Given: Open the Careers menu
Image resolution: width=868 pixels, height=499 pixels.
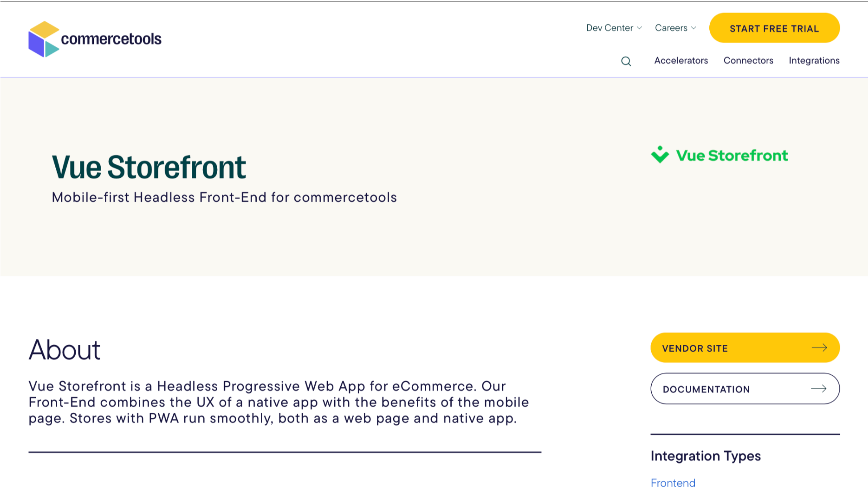Looking at the screenshot, I should click(671, 28).
